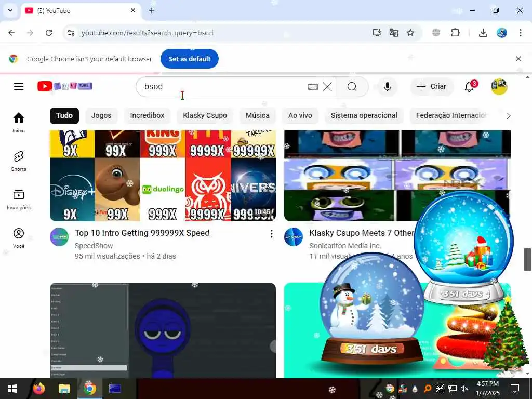Open the tab search dropdown arrow
The width and height of the screenshot is (532, 399).
click(x=10, y=10)
